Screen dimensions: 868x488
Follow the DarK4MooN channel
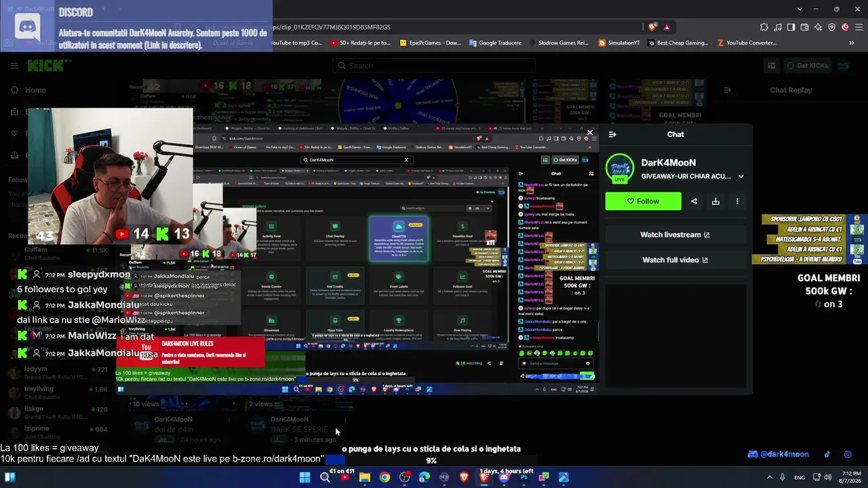click(x=643, y=201)
